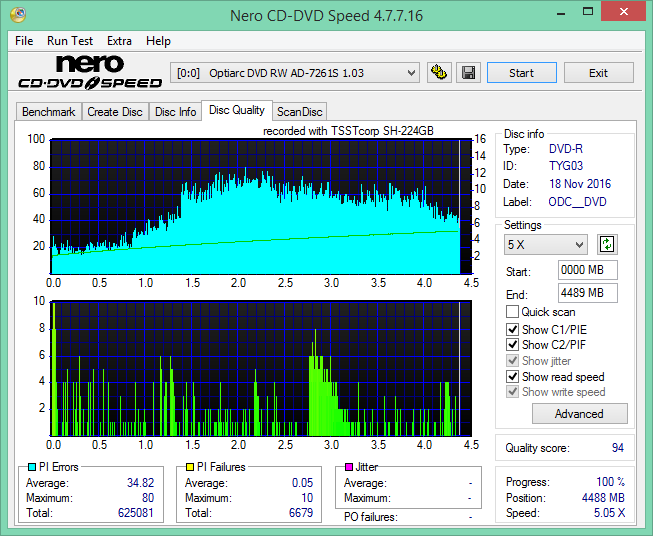The width and height of the screenshot is (653, 536).
Task: Click PI Failures total value 6679
Action: 301,513
